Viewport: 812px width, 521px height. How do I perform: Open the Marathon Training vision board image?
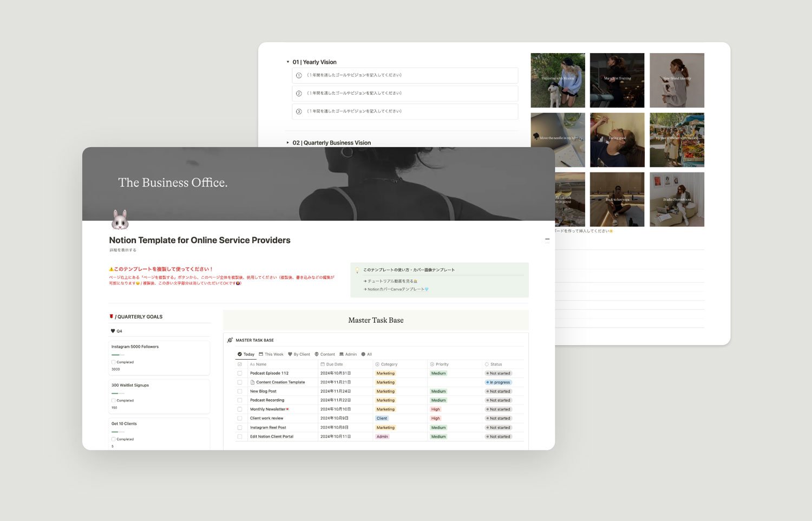617,80
